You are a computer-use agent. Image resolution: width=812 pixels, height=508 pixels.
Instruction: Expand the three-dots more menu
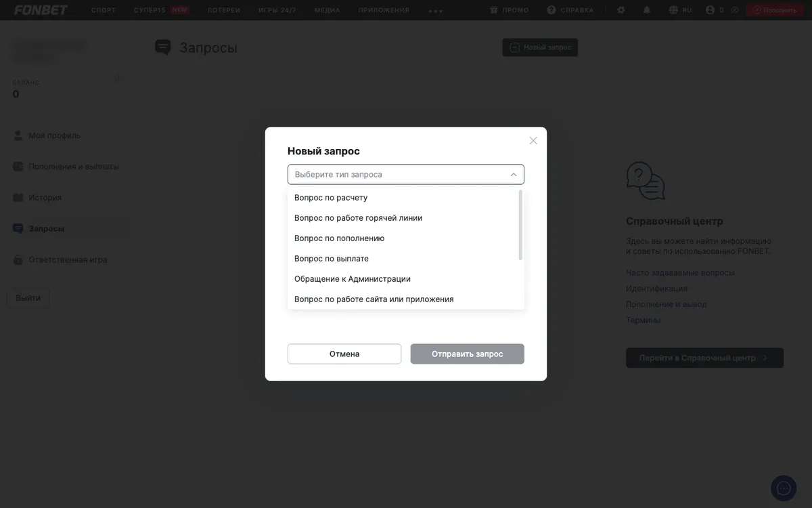[436, 11]
